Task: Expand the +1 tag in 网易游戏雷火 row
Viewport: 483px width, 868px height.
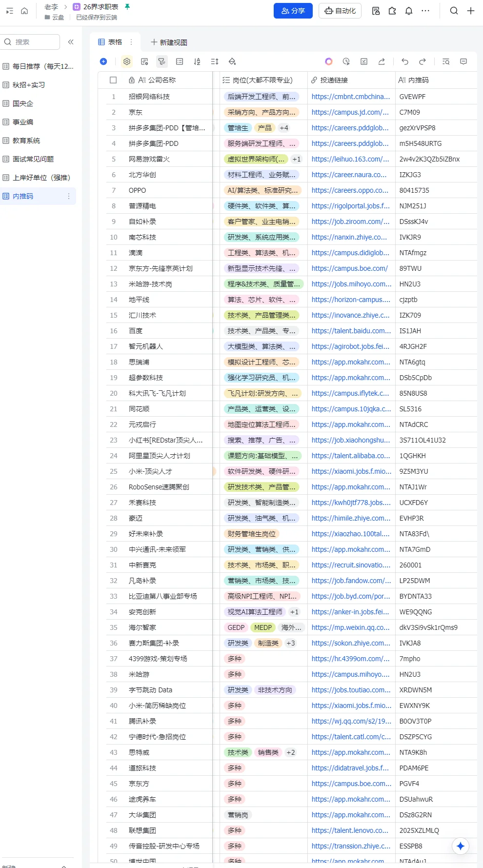Action: [297, 159]
